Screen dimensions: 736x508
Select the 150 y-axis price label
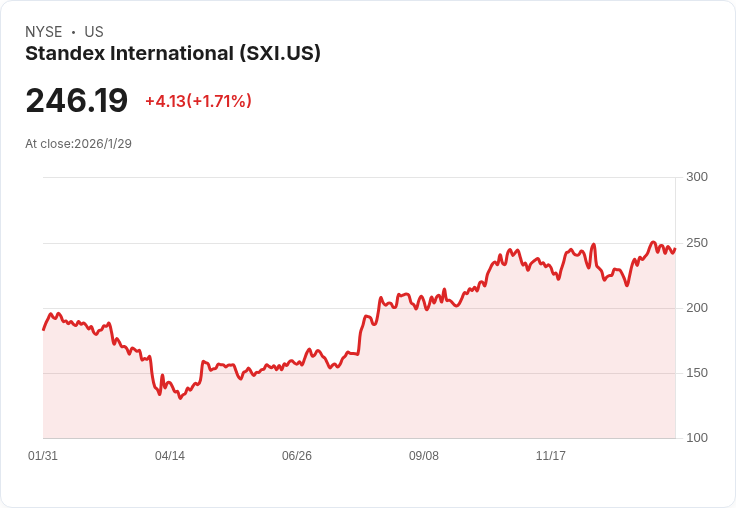(x=696, y=373)
